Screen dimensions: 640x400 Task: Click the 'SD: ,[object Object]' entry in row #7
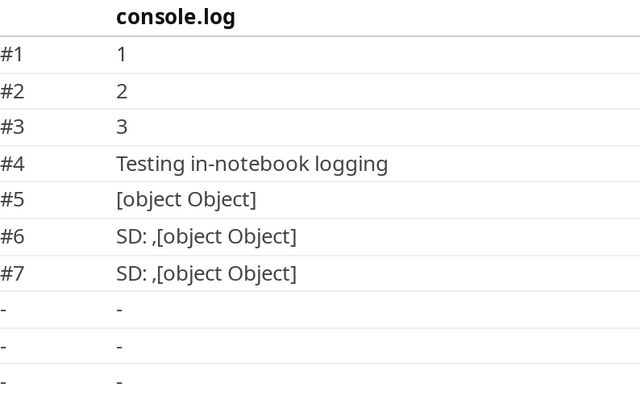point(206,274)
